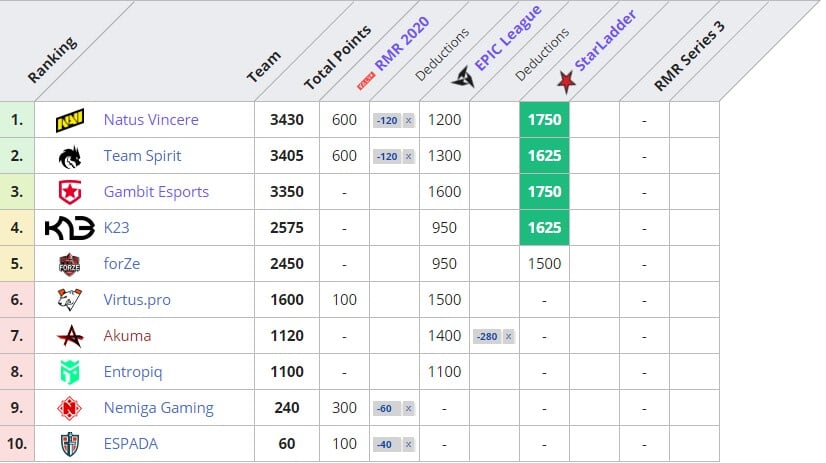Click the Nemiga Gaming red logo
This screenshot has height=463, width=826.
70,408
